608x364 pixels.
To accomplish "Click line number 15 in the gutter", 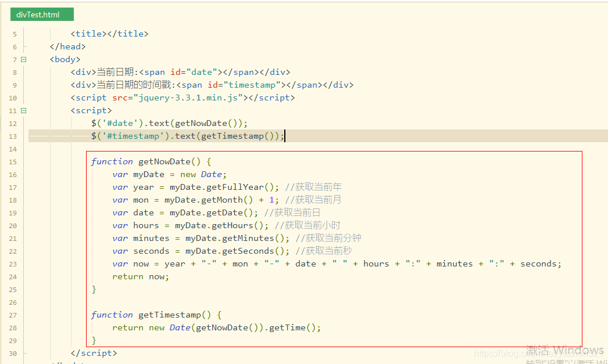I will coord(13,162).
